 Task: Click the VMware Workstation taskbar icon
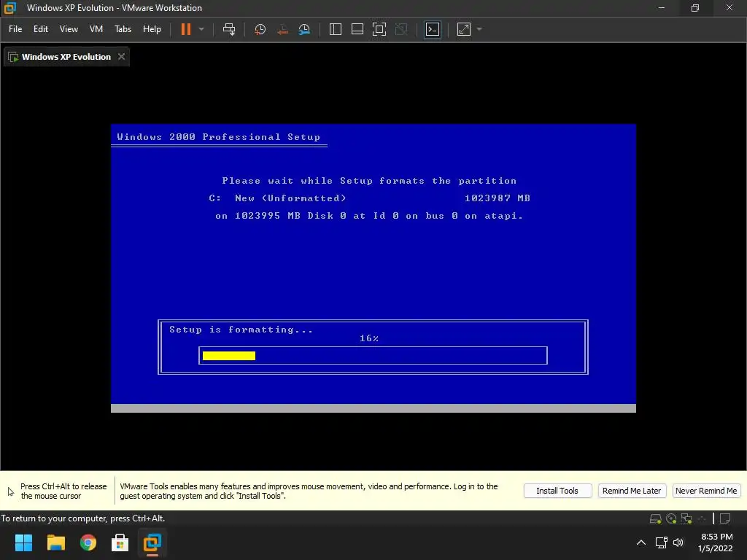tap(152, 542)
